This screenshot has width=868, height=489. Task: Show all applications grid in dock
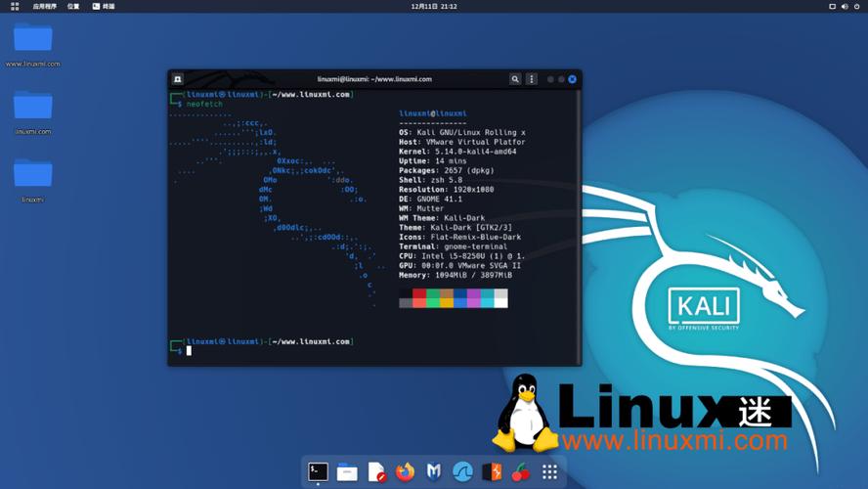point(549,471)
